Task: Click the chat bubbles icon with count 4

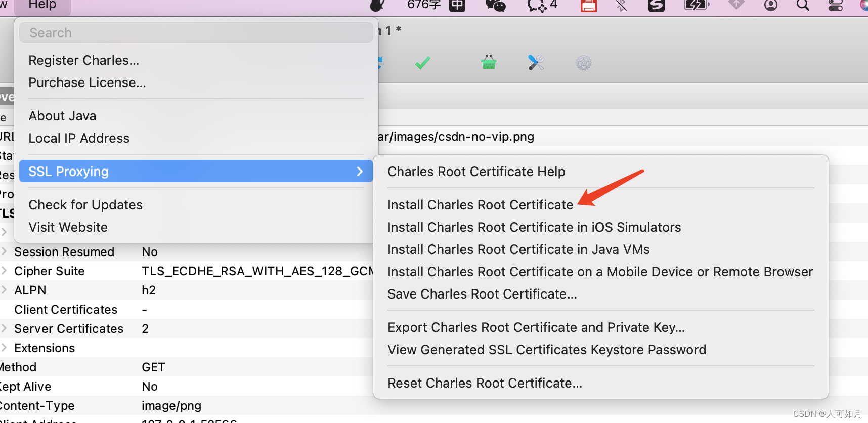Action: tap(542, 5)
